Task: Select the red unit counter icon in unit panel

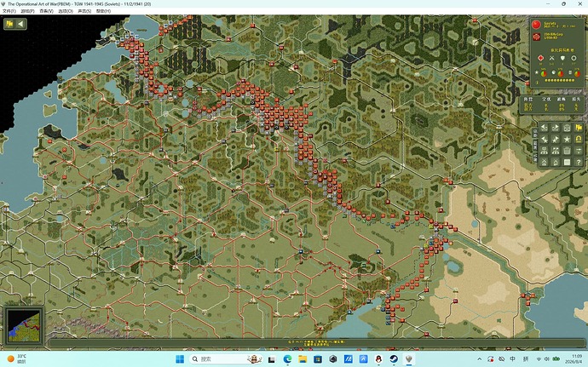Action: 537,37
